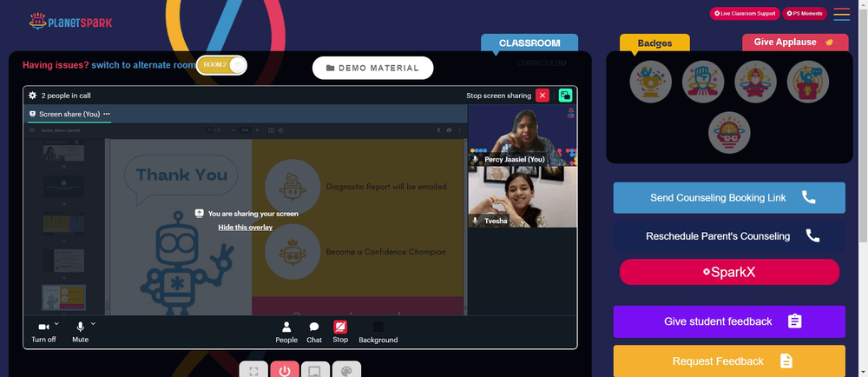The height and width of the screenshot is (377, 868).
Task: Switch to the CURRICULUM tab
Action: tap(542, 63)
